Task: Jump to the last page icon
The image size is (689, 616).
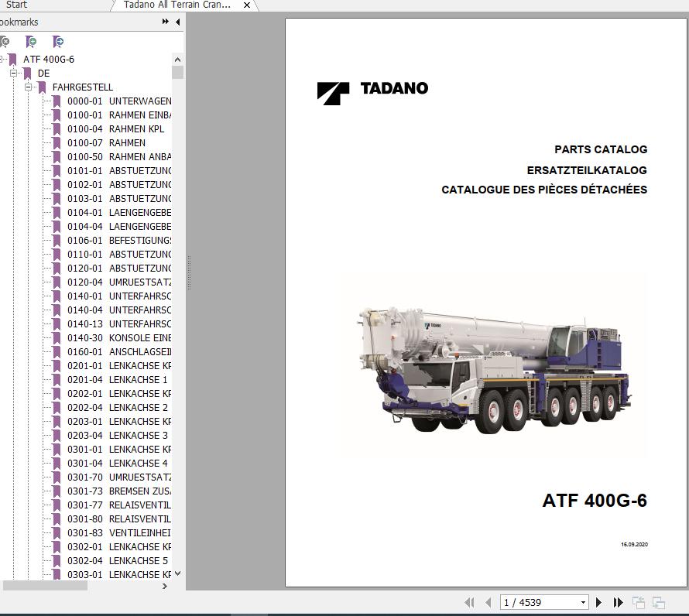Action: [x=617, y=602]
